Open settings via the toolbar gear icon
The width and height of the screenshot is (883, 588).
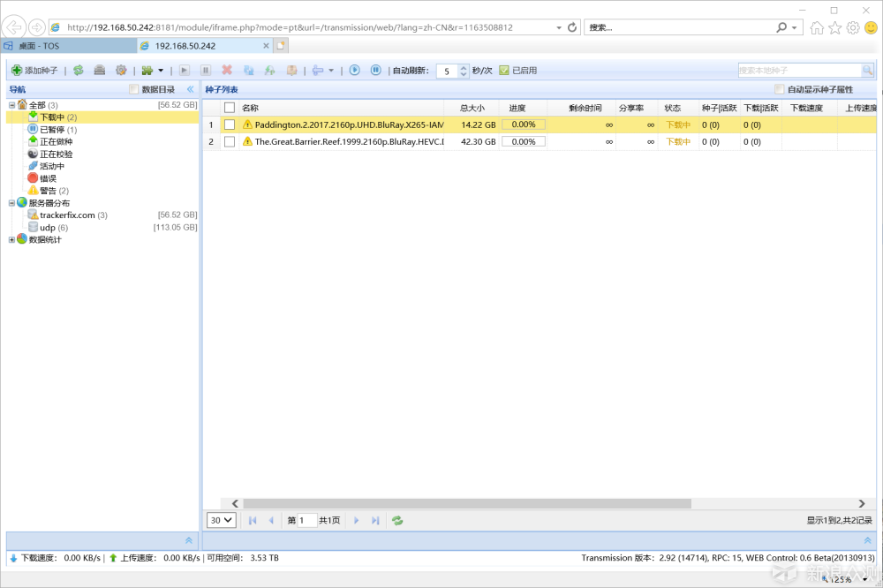121,70
